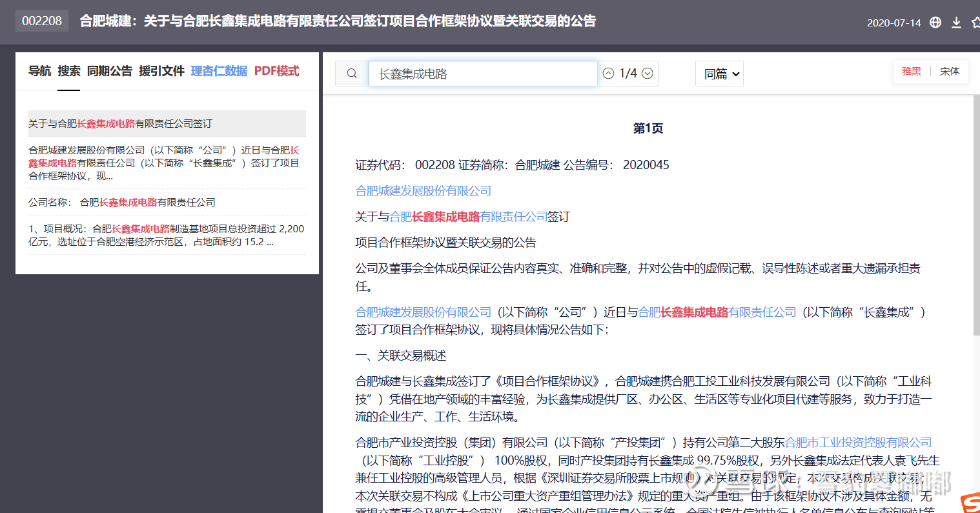Click 合肥城建发展股份有限公司 link below the 证券代码 line
The height and width of the screenshot is (513, 980).
(x=424, y=191)
